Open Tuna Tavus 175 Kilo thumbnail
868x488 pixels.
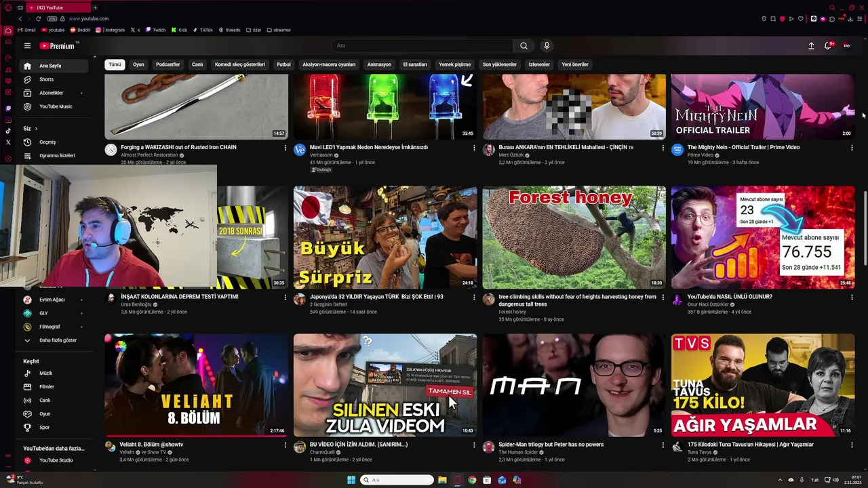coord(763,385)
